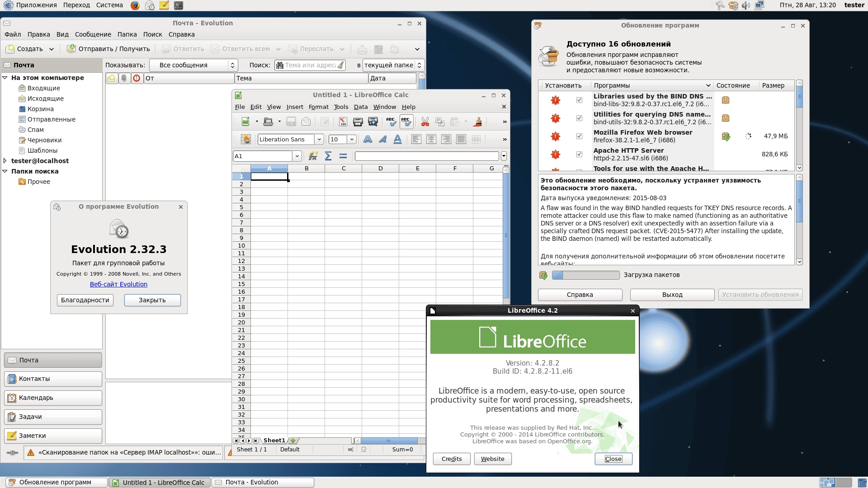Click the package download progress bar

(x=585, y=275)
